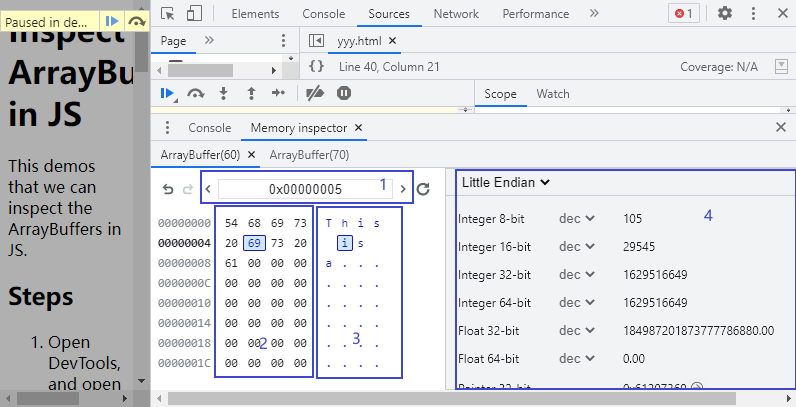The image size is (796, 407).
Task: Resume script execution in debugger toolbar
Action: point(168,93)
